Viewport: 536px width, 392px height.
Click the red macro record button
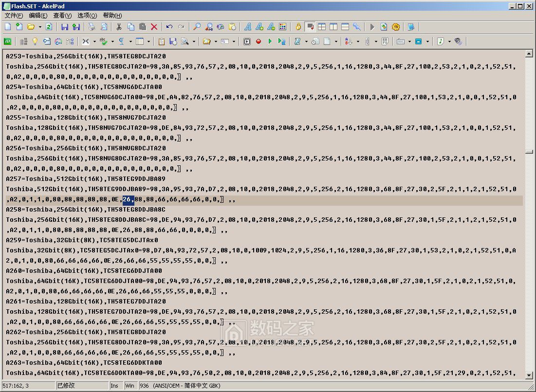click(259, 41)
